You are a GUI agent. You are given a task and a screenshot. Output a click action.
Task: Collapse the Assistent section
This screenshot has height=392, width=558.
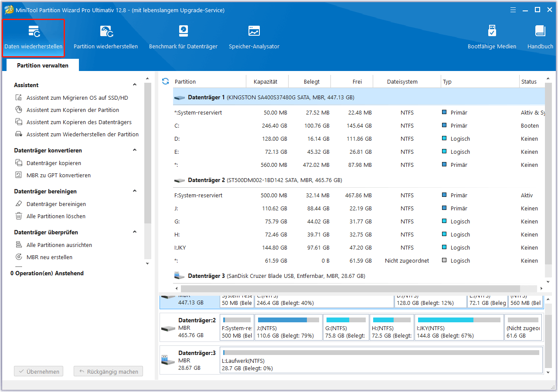[135, 85]
